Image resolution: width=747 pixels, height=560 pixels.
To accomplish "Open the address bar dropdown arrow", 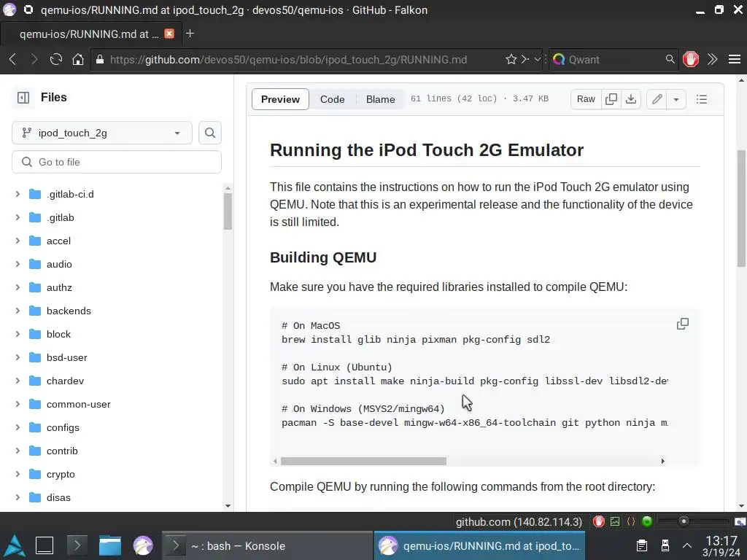I will [x=538, y=60].
